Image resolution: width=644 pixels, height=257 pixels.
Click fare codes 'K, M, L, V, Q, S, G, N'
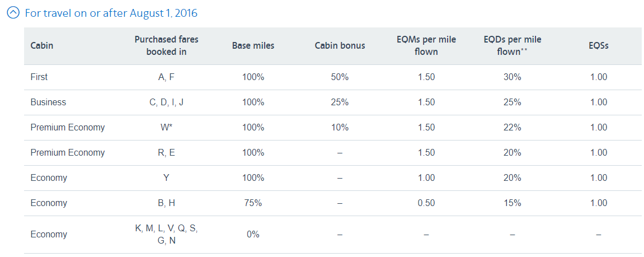pyautogui.click(x=166, y=235)
